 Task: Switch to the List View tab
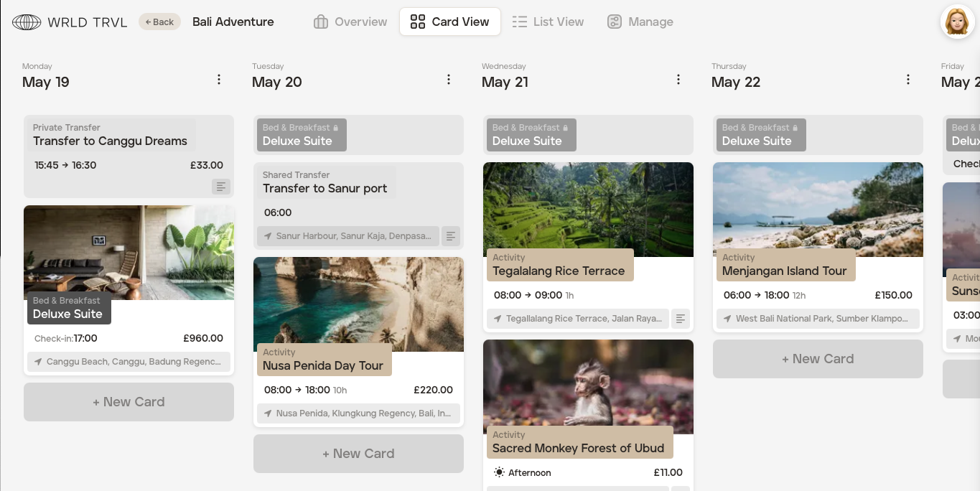point(548,22)
